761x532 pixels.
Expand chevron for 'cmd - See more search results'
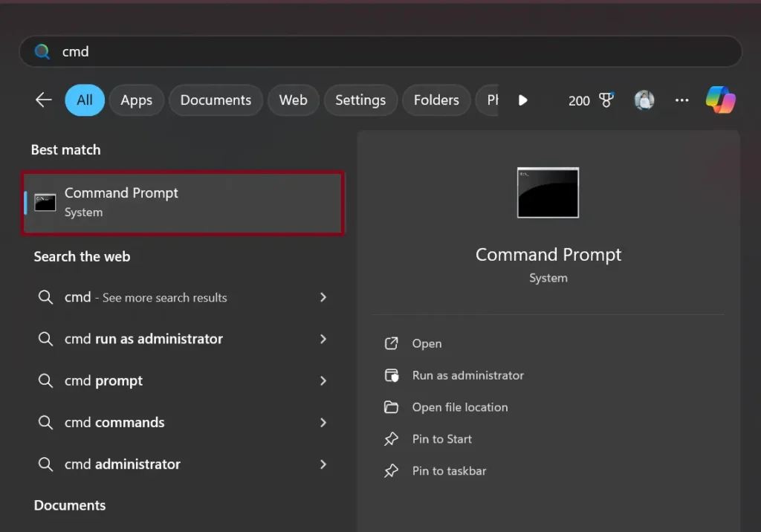(x=323, y=297)
